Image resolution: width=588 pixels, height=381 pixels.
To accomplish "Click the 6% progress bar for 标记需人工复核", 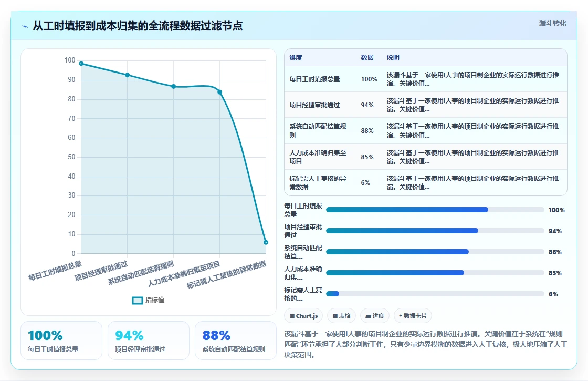I will (435, 294).
